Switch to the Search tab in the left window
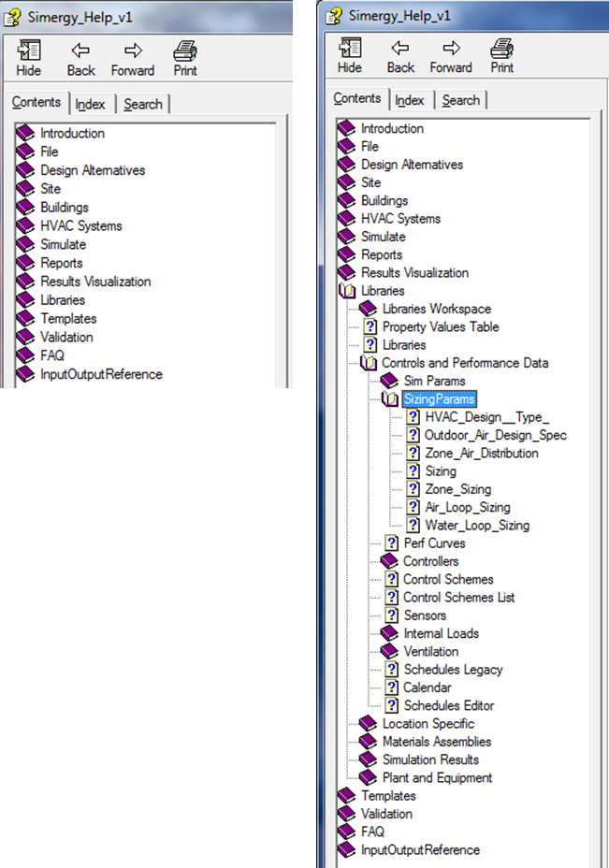 (142, 104)
